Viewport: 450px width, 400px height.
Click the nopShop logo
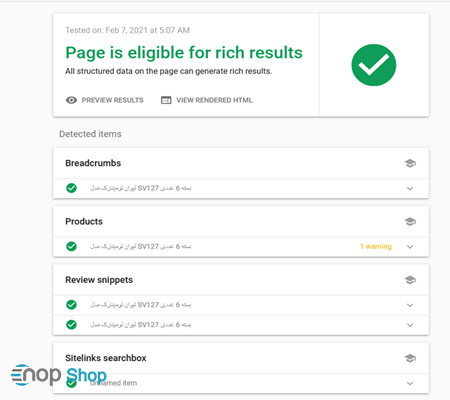(x=59, y=375)
